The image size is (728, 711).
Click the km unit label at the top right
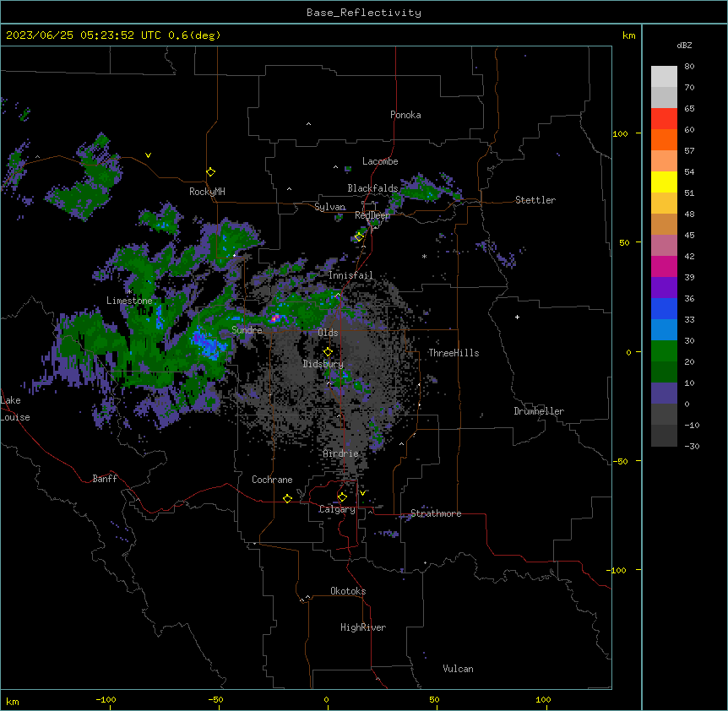pos(628,35)
